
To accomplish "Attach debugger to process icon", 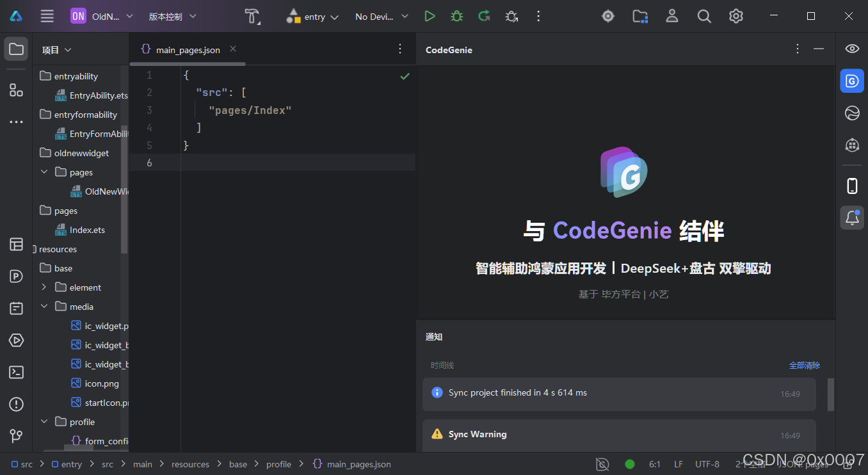I will click(x=511, y=17).
